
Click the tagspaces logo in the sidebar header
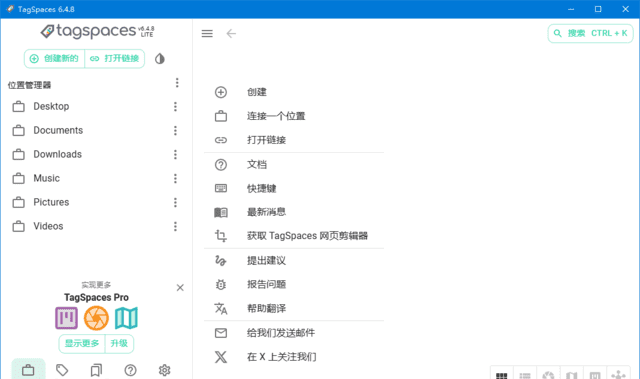click(97, 31)
